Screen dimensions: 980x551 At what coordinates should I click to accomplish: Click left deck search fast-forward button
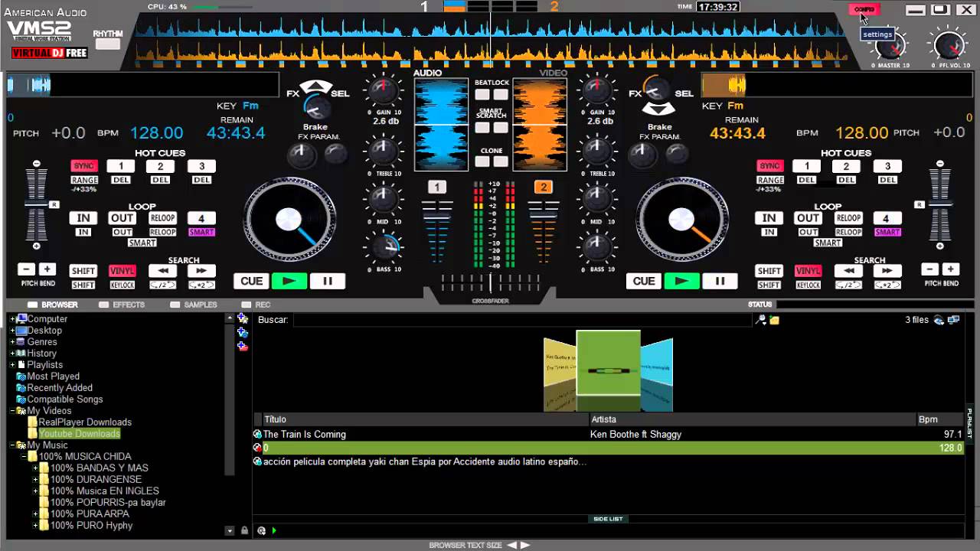[201, 271]
